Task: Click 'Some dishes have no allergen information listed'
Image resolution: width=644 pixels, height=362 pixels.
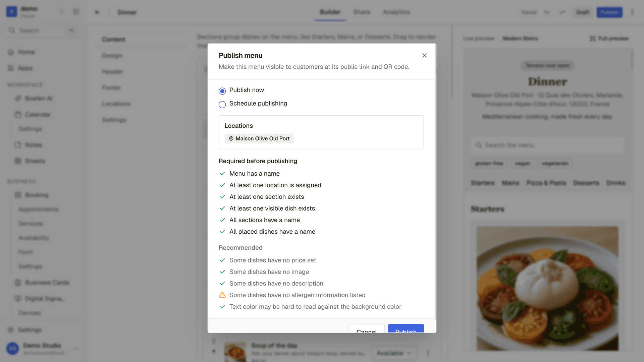Action: click(x=297, y=295)
